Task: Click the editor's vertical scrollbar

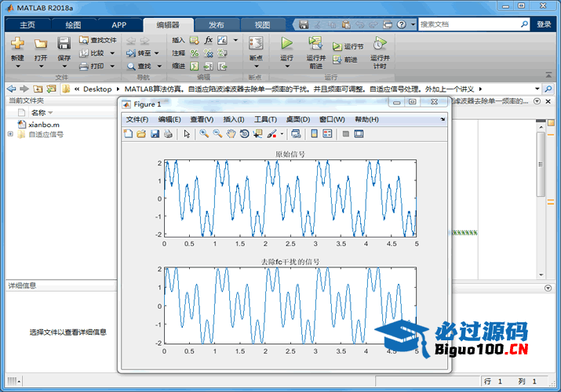Action: (541, 165)
